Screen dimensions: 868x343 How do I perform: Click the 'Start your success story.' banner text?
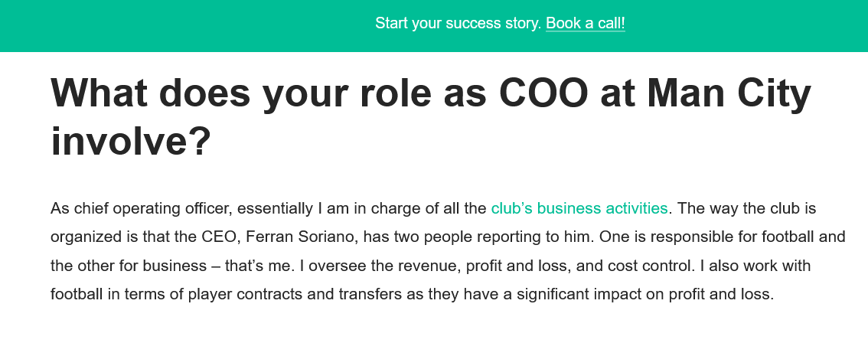point(458,23)
